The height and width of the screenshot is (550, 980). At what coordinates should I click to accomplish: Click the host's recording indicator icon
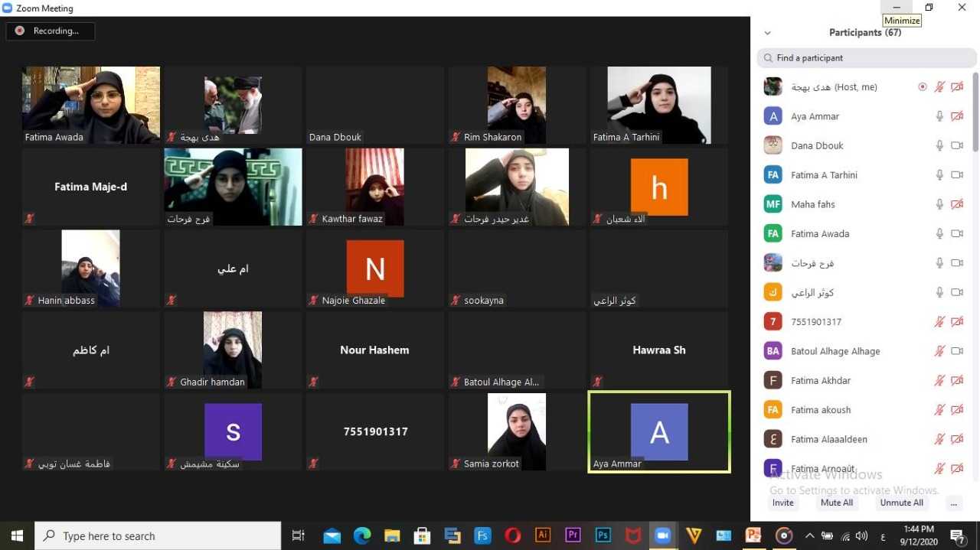(x=923, y=87)
